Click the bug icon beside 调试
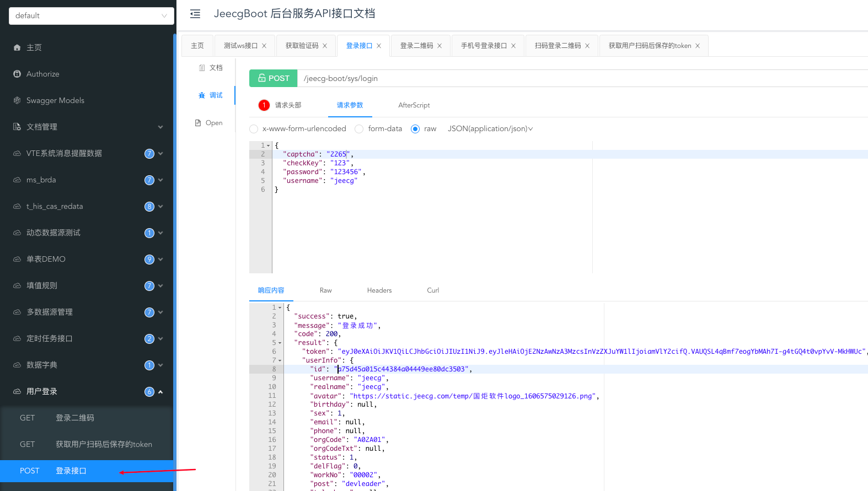Screen dimensions: 868x491 202,95
